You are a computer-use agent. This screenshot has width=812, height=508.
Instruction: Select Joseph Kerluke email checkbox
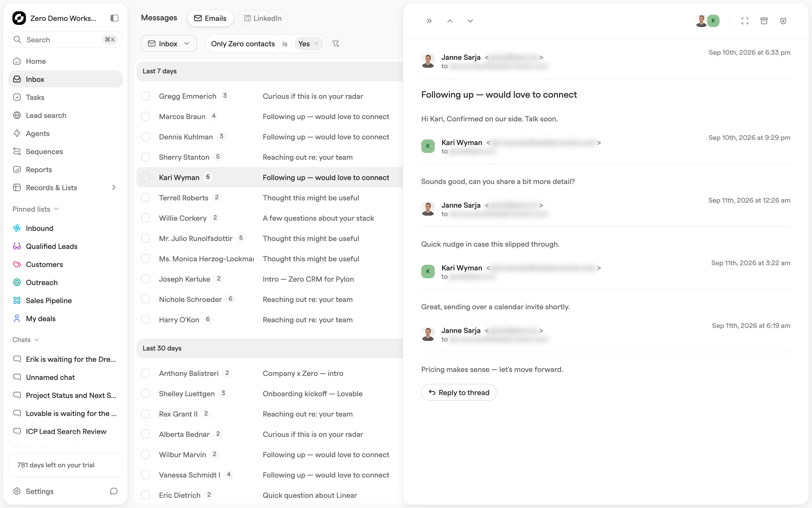(145, 279)
